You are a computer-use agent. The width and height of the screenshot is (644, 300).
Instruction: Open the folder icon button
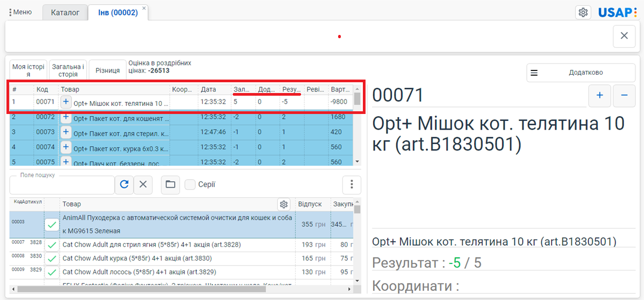coord(170,185)
